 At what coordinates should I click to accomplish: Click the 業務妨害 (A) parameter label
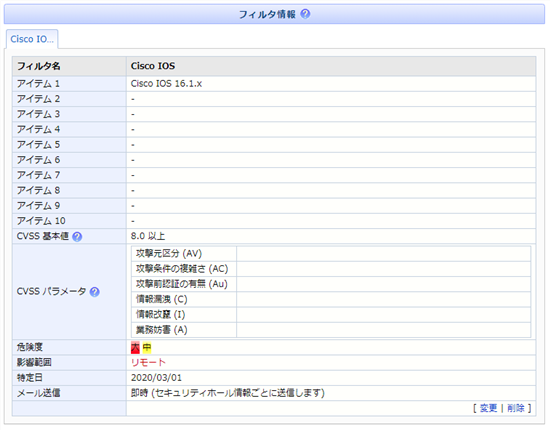click(x=162, y=330)
